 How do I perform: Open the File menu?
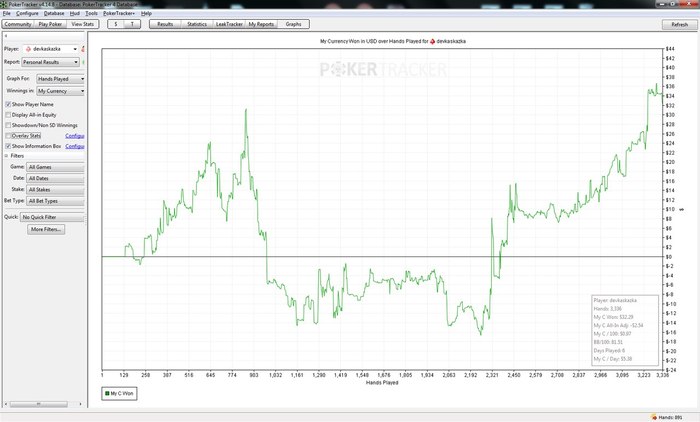click(6, 13)
